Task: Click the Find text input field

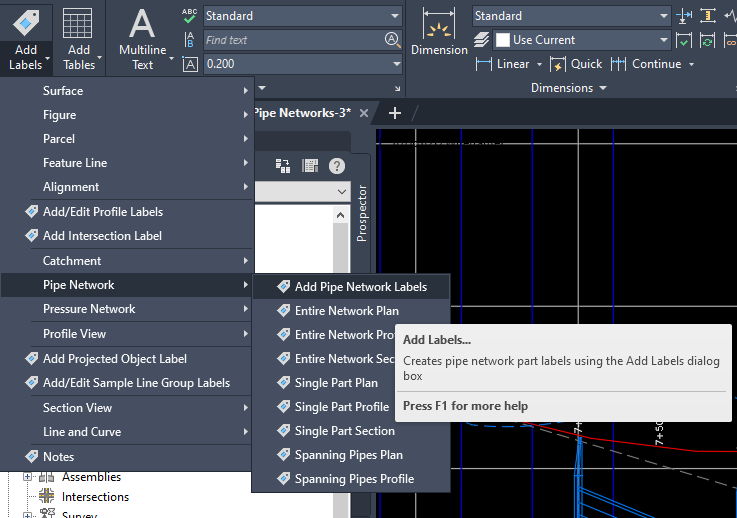Action: 294,40
